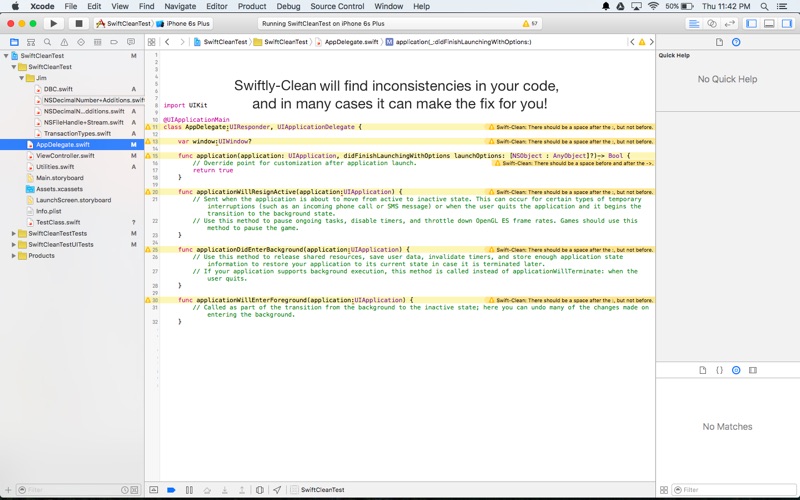Viewport: 800px width, 500px height.
Task: Expand the Products folder
Action: coord(14,255)
